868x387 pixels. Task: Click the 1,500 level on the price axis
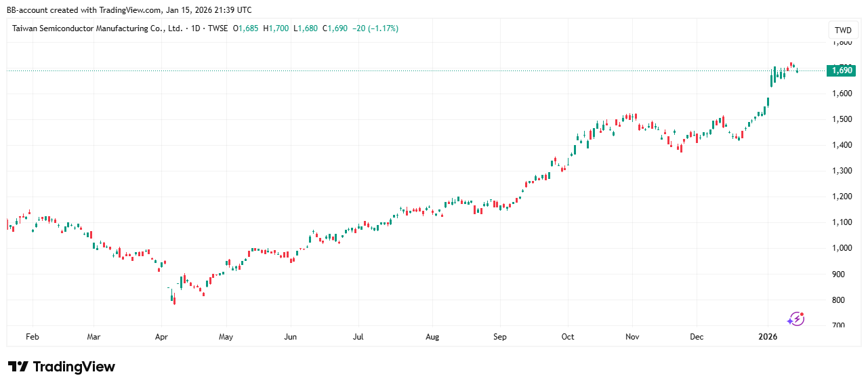click(842, 119)
